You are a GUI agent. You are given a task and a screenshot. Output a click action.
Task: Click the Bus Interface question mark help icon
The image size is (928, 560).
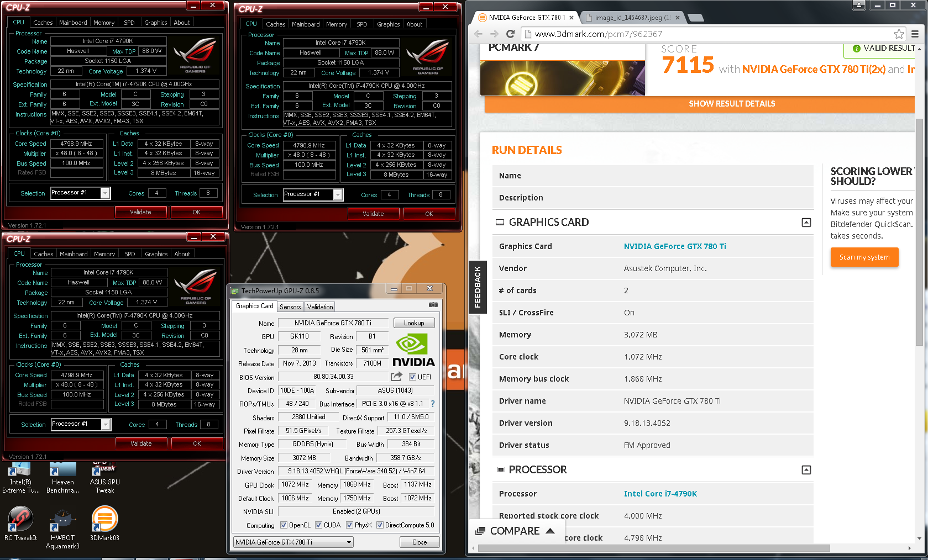[433, 404]
